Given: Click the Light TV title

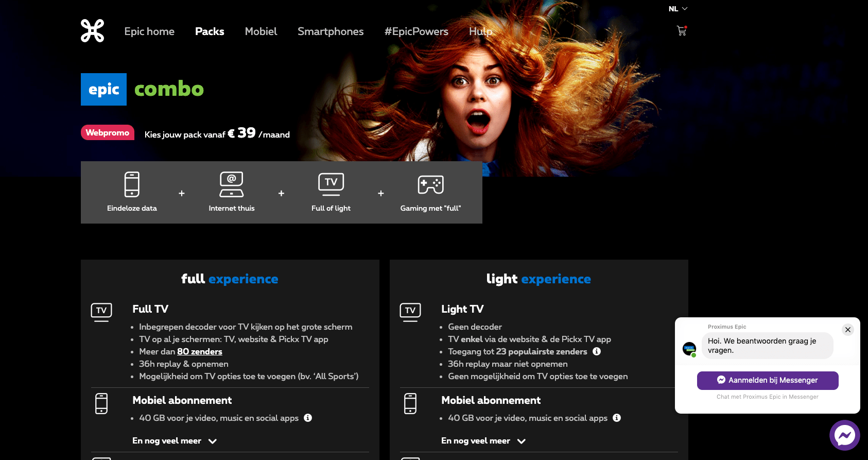Looking at the screenshot, I should pyautogui.click(x=462, y=309).
